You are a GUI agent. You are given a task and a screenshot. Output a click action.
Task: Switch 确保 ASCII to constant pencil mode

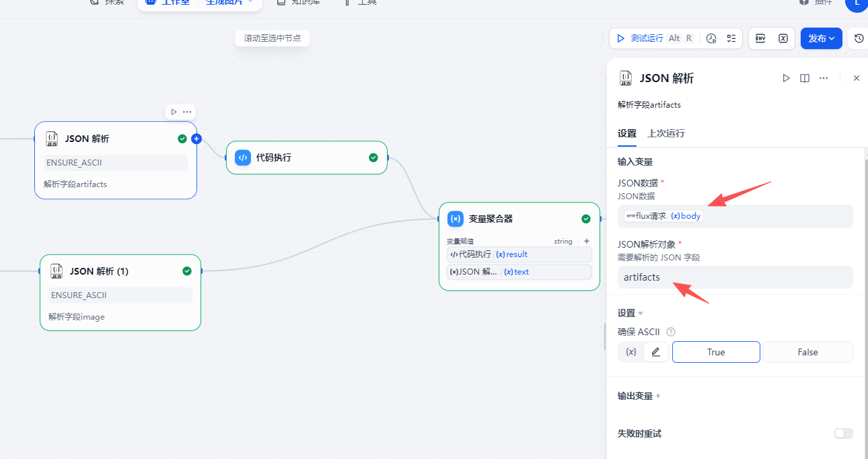coord(655,352)
